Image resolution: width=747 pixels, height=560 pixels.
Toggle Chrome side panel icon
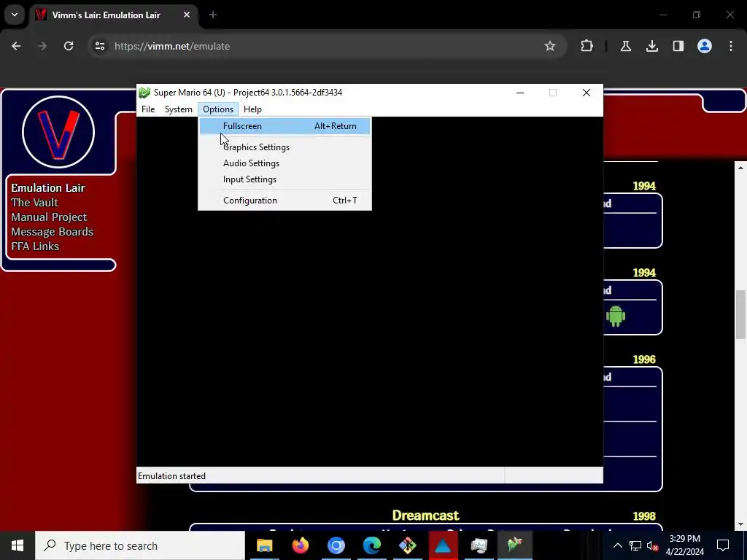(678, 46)
